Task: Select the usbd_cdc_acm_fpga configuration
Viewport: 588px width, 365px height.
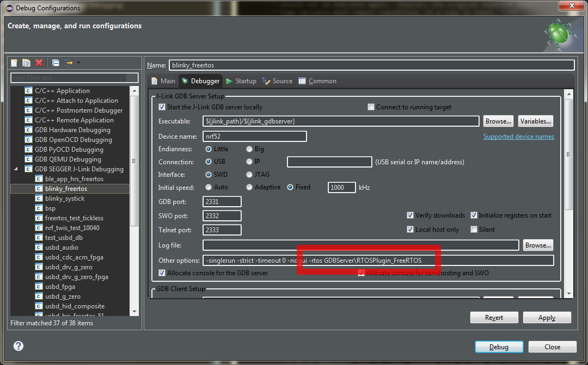Action: 74,257
